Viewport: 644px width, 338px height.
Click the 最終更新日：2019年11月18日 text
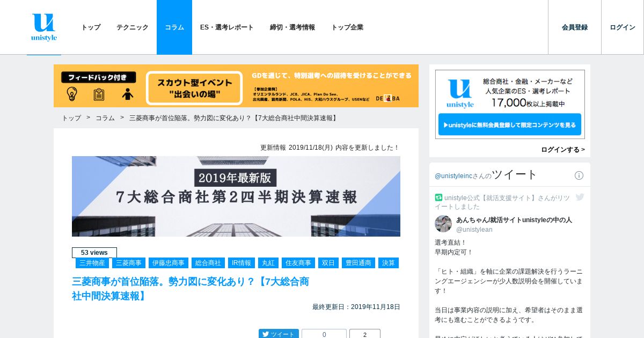tap(356, 307)
